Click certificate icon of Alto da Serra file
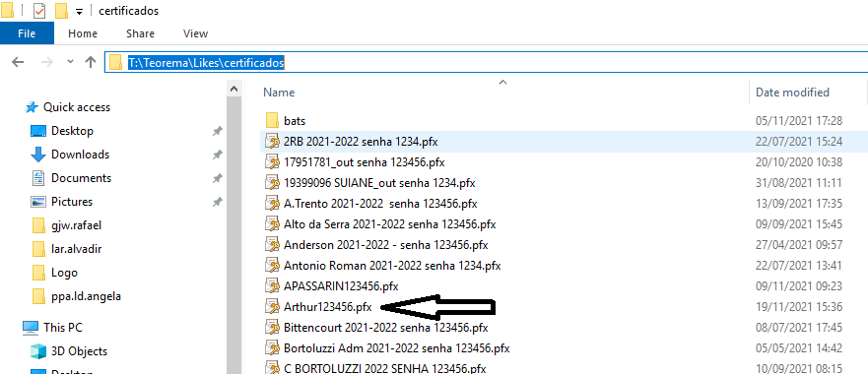 point(272,224)
